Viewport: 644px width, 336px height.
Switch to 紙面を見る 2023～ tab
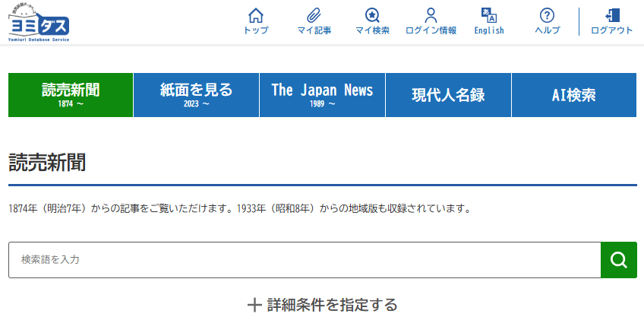point(197,95)
